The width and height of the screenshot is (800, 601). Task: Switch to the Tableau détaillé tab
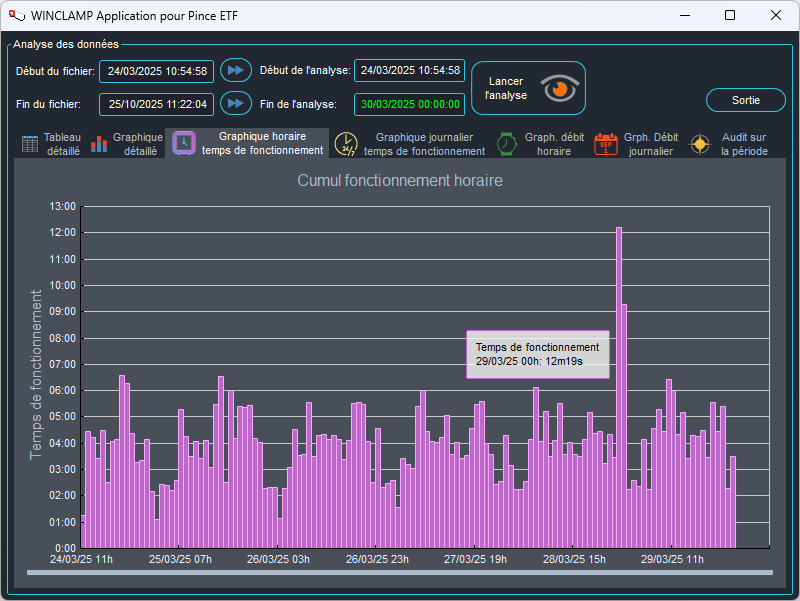(63, 144)
